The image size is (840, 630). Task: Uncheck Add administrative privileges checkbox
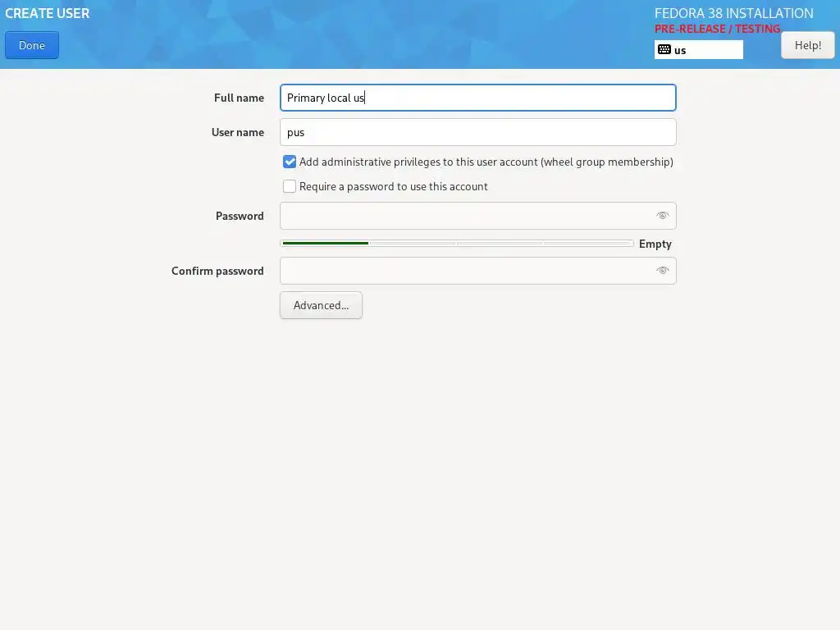click(x=290, y=162)
